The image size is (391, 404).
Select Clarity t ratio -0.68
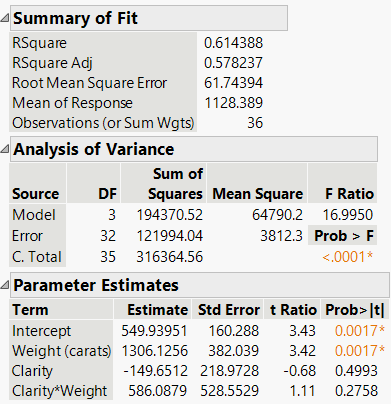299,371
